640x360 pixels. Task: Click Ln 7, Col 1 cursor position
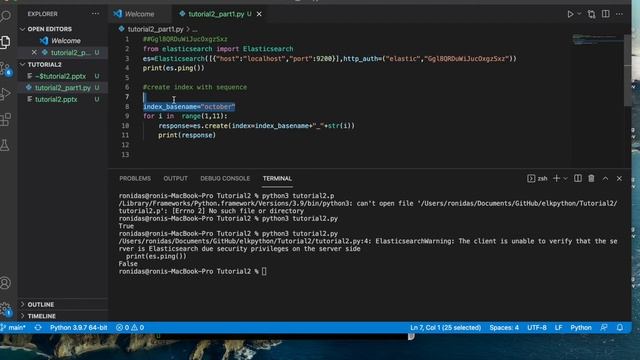[x=445, y=328]
